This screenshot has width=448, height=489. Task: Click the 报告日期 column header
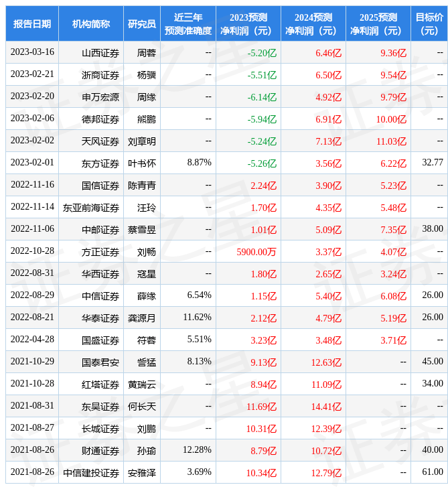(32, 23)
